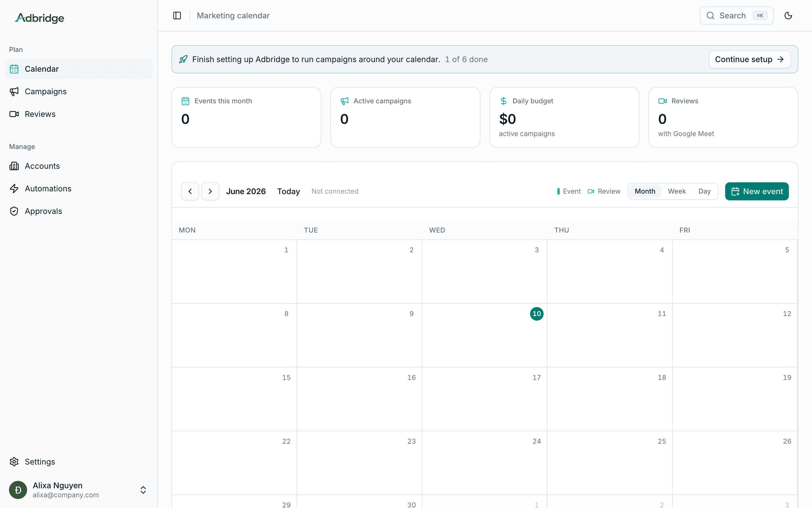This screenshot has width=812, height=508.
Task: Select June 4 day cell
Action: 610,271
